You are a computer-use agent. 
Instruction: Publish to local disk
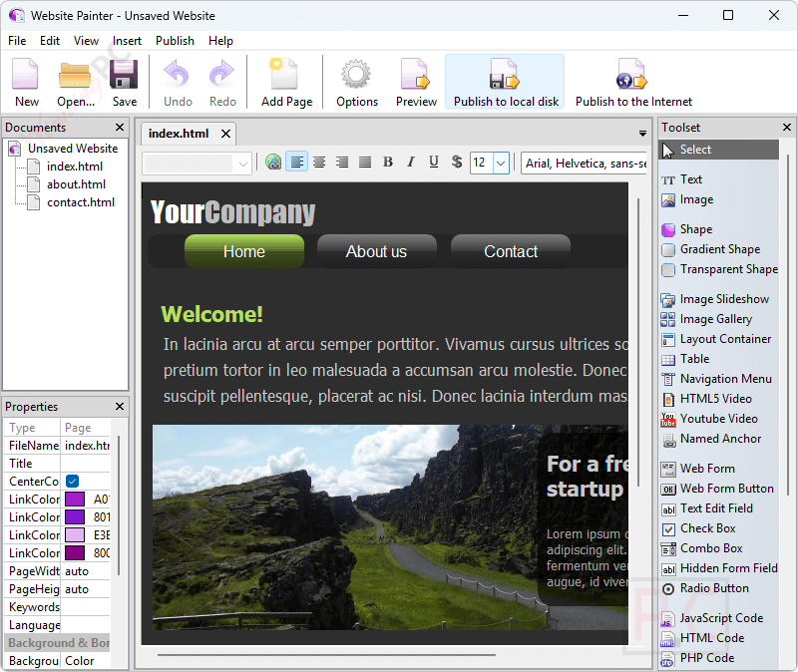pos(506,82)
